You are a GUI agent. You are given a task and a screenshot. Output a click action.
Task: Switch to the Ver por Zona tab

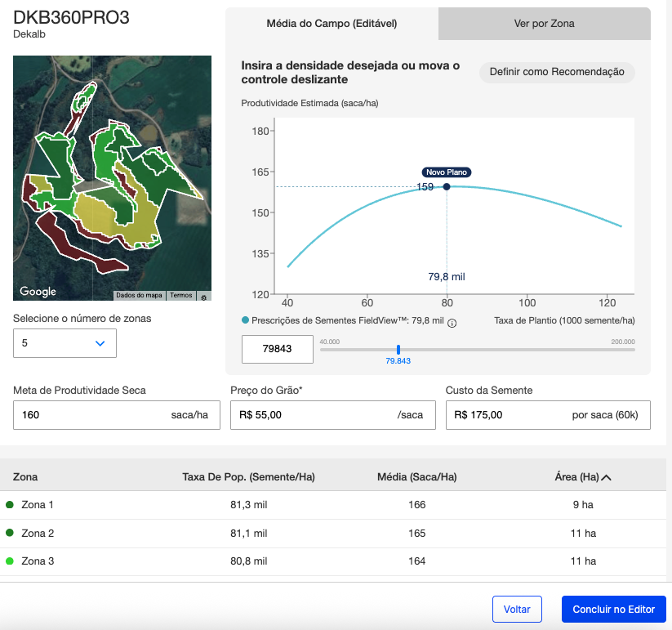(x=544, y=24)
